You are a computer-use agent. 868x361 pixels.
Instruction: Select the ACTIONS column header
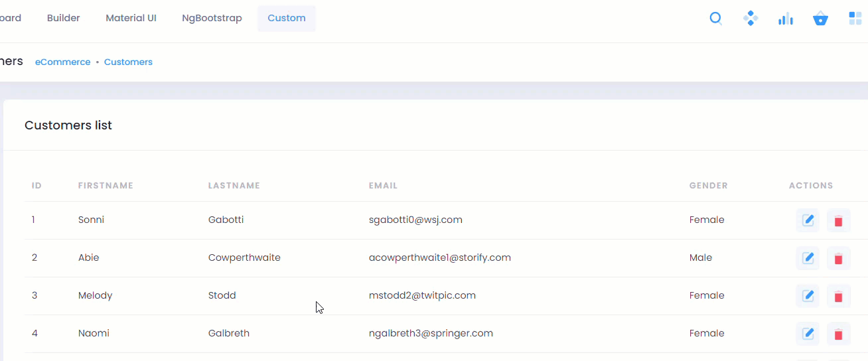click(811, 186)
